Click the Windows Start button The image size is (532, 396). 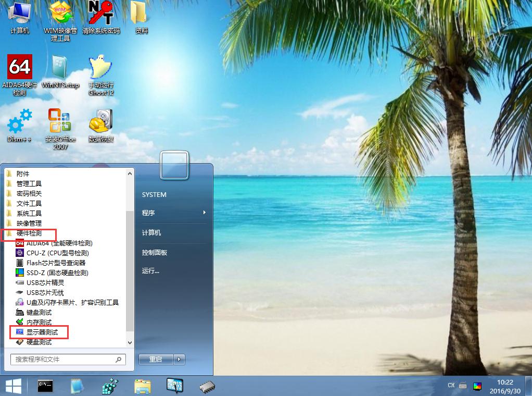click(x=13, y=386)
